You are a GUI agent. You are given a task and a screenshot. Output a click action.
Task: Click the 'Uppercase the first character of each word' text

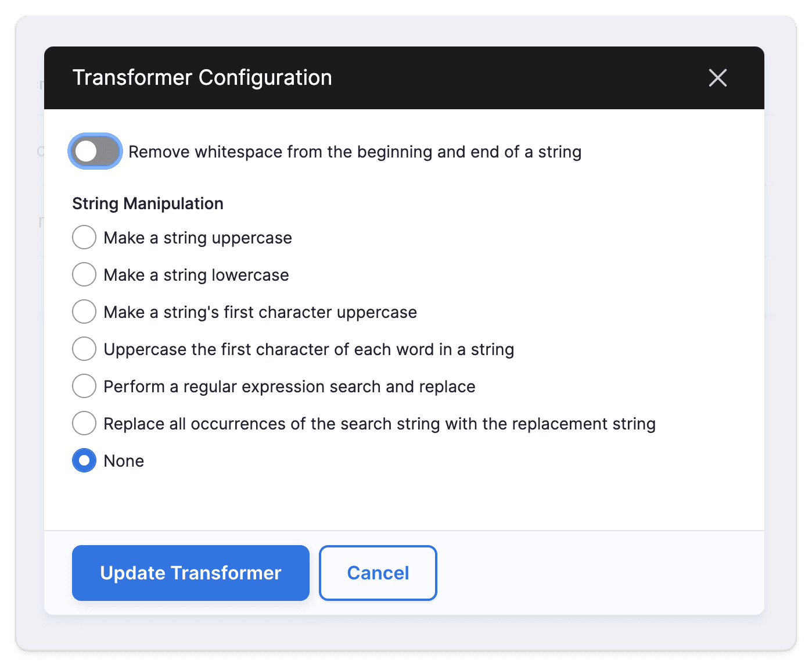pos(308,350)
